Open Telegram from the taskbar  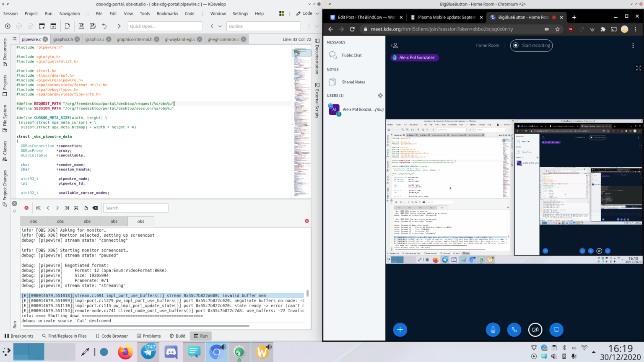coord(148,352)
